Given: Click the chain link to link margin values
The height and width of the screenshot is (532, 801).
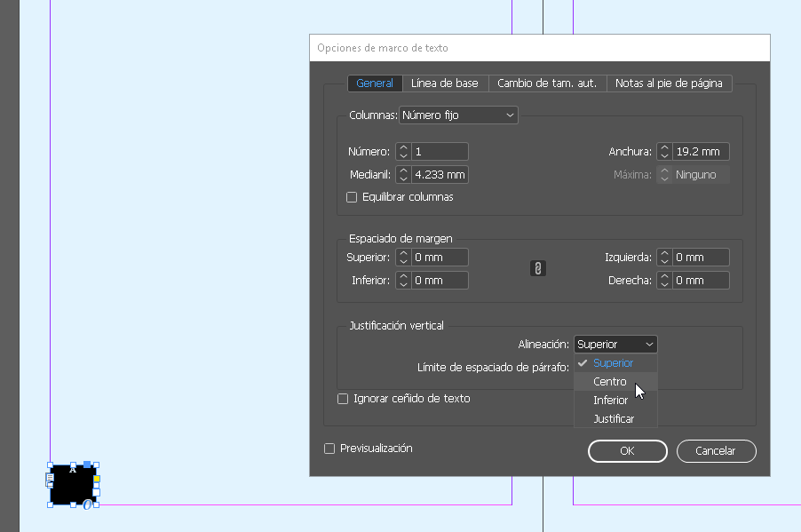Looking at the screenshot, I should (x=537, y=268).
